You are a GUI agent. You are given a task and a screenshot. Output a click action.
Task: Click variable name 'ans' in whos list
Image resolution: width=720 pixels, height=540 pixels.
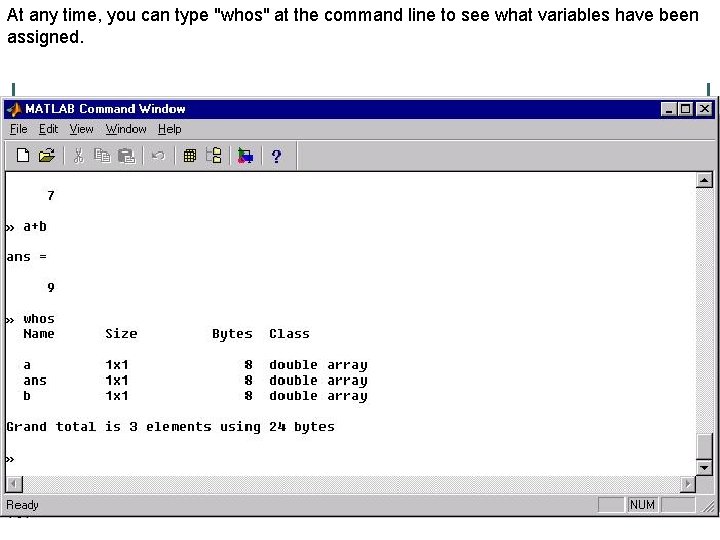(x=35, y=381)
